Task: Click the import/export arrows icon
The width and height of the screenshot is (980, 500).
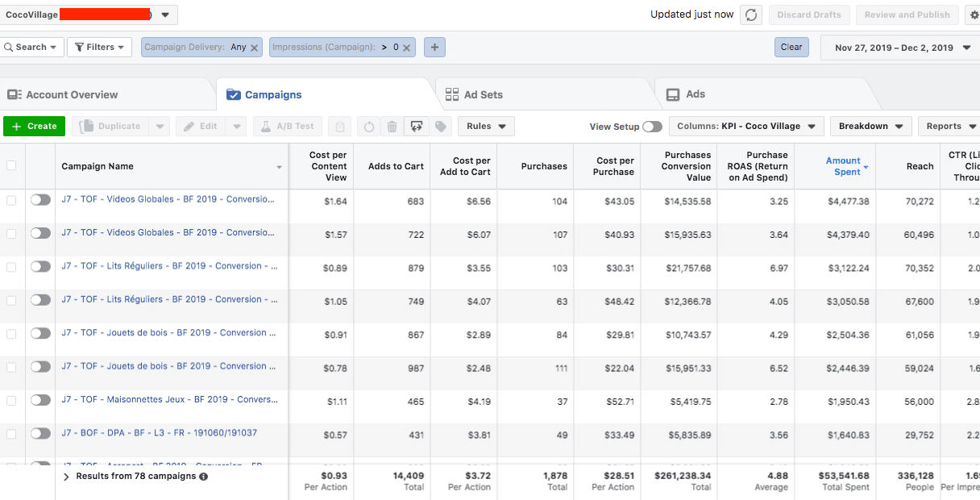Action: [417, 127]
